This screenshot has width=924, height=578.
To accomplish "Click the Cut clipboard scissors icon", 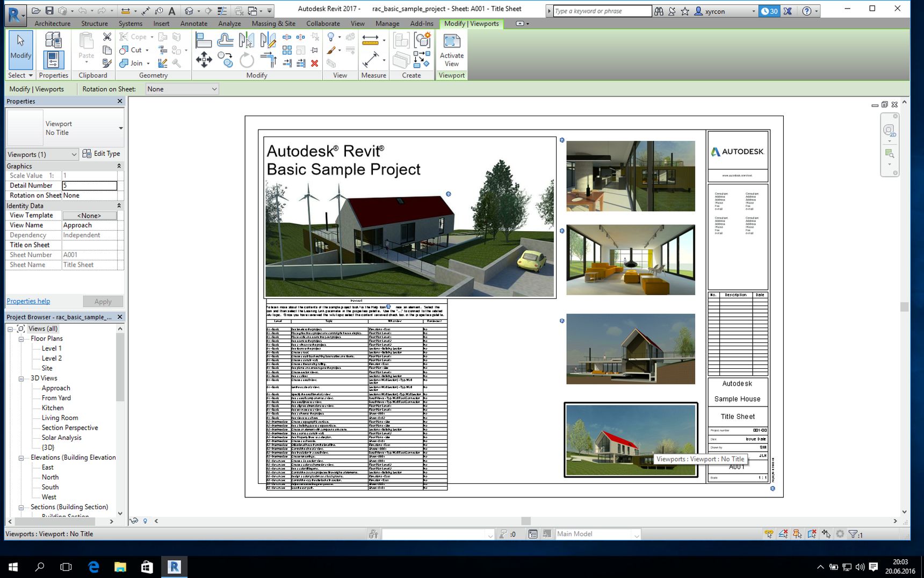I will 107,37.
